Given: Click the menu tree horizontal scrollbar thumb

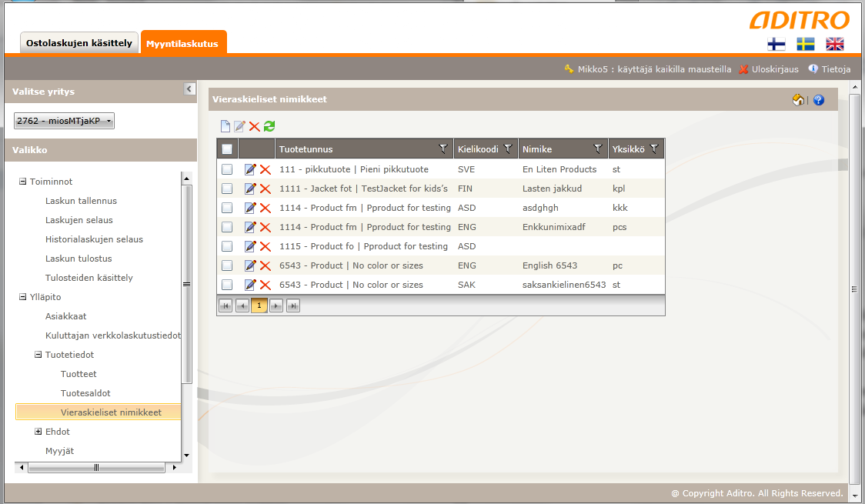Looking at the screenshot, I should point(96,468).
